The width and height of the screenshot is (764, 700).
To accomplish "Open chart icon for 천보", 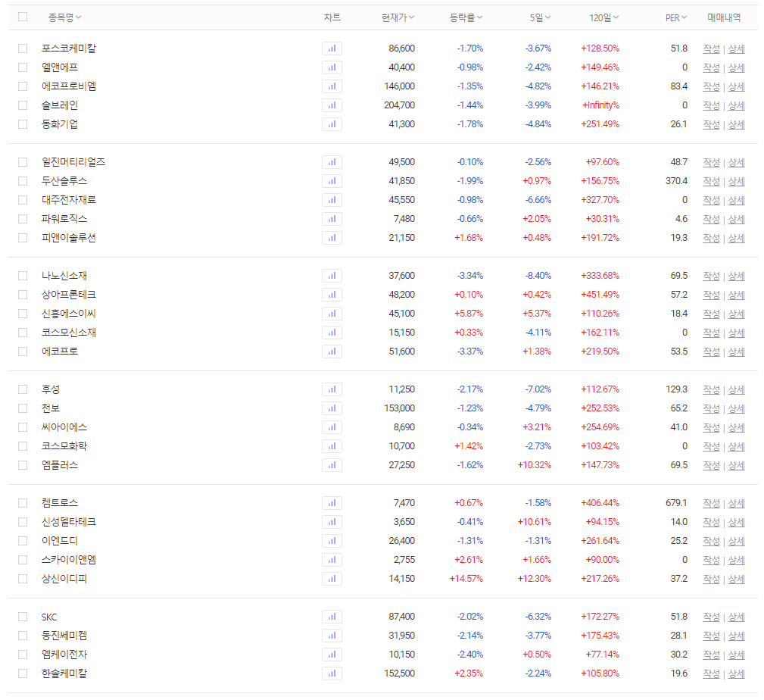I will point(332,408).
